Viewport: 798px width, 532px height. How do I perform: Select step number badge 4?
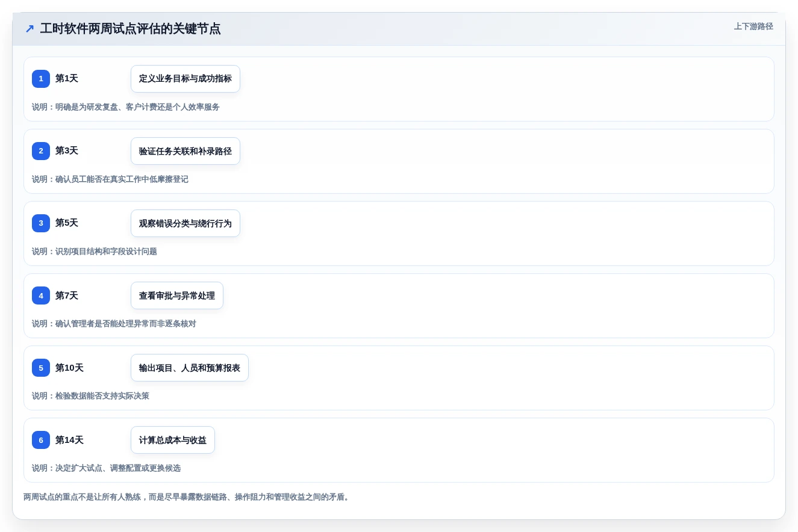tap(41, 295)
